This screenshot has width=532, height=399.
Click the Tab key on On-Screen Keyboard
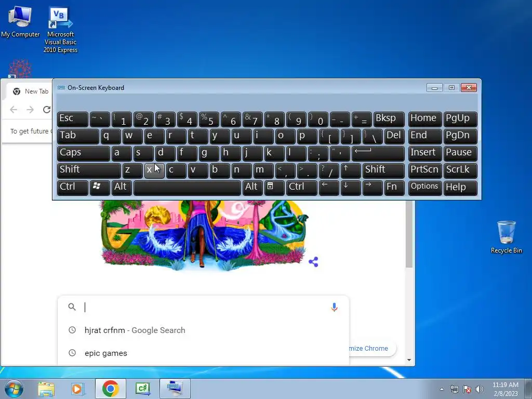pyautogui.click(x=78, y=136)
